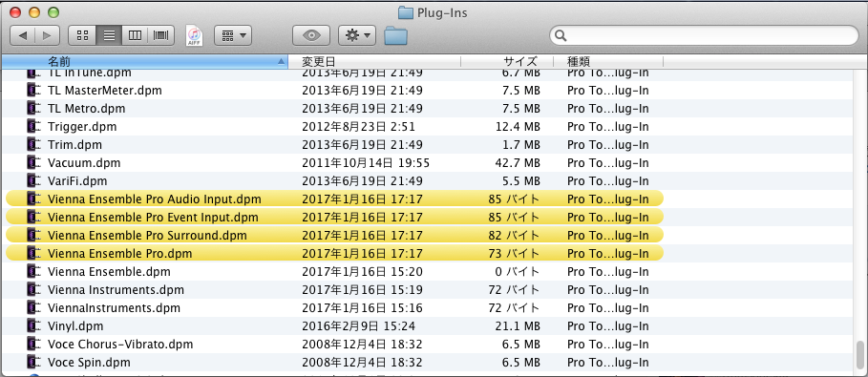The width and height of the screenshot is (868, 377).
Task: Switch to column view
Action: [x=135, y=35]
